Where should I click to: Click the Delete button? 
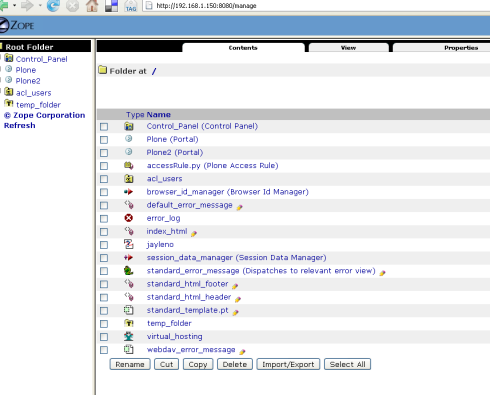(235, 364)
